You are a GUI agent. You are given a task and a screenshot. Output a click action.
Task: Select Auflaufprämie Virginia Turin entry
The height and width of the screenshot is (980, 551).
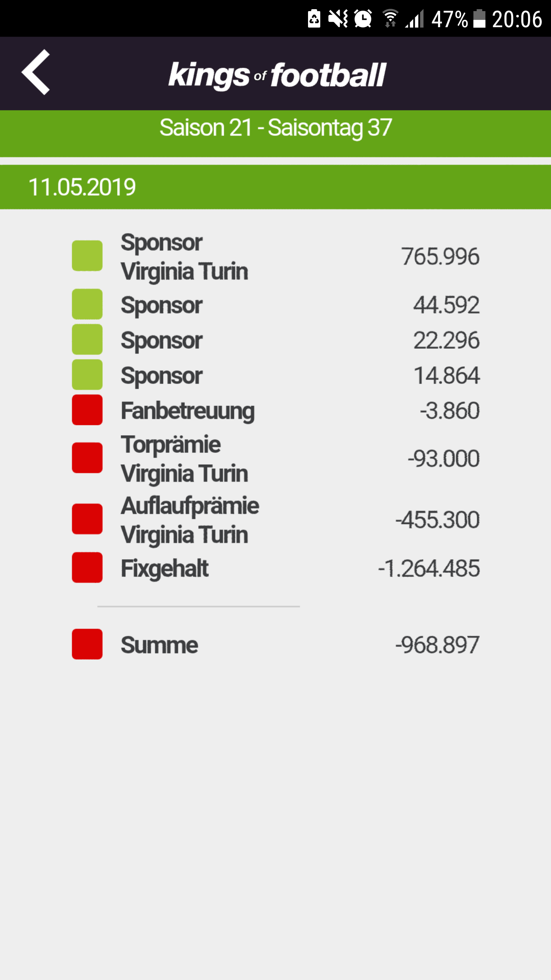click(275, 519)
